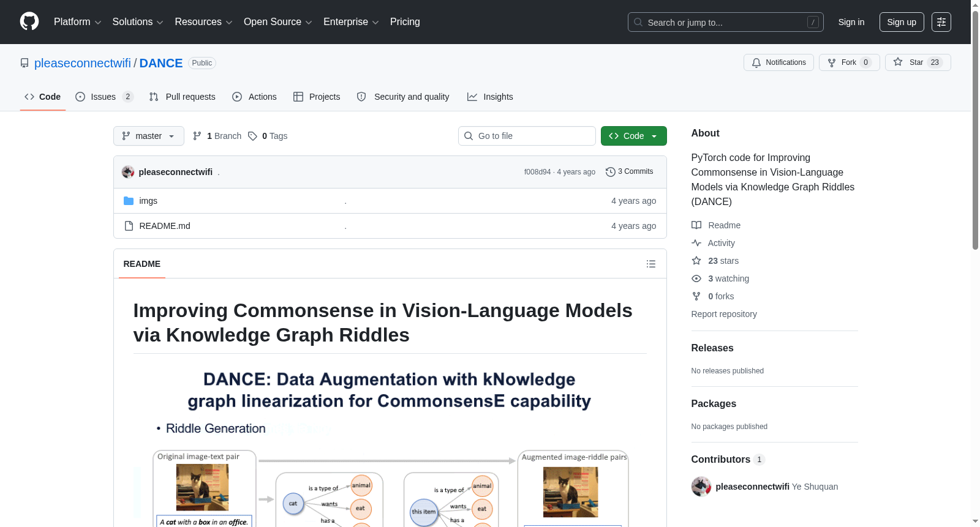Image resolution: width=980 pixels, height=527 pixels.
Task: Click the fork icon next to 0 forks
Action: coord(696,296)
